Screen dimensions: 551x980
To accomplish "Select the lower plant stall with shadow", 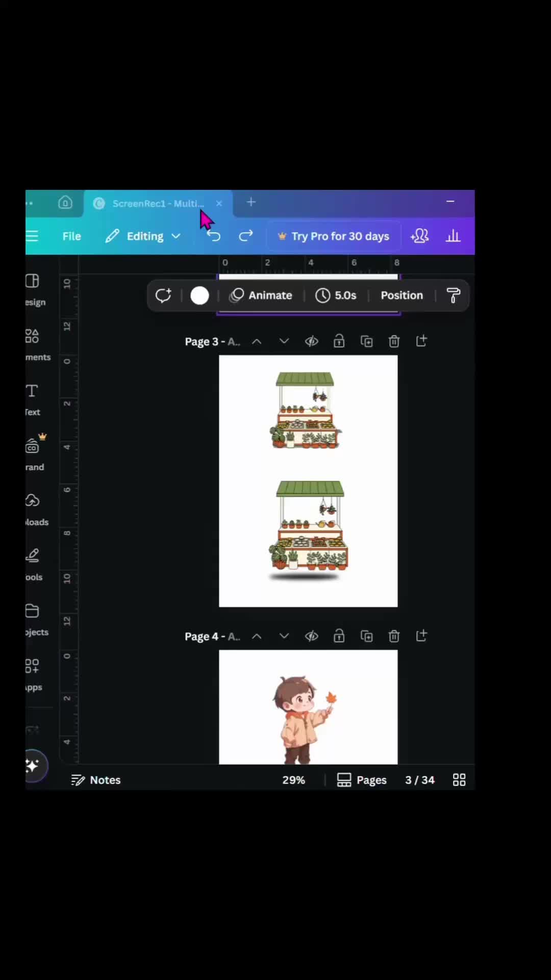I will coord(309,531).
